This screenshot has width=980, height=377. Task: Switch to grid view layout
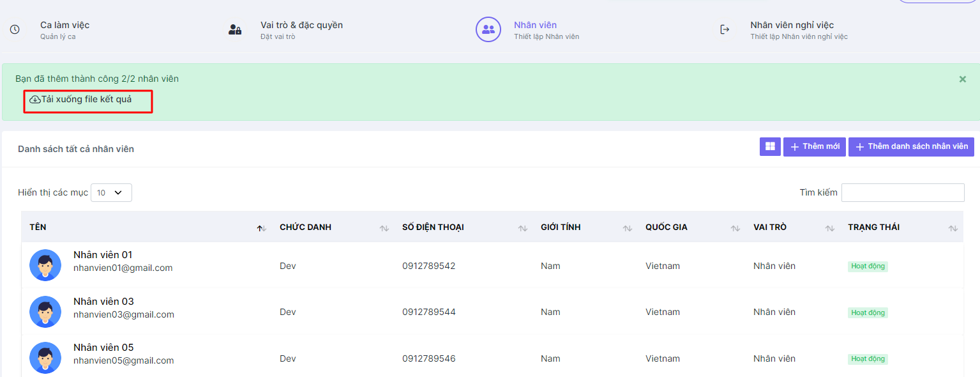[770, 147]
